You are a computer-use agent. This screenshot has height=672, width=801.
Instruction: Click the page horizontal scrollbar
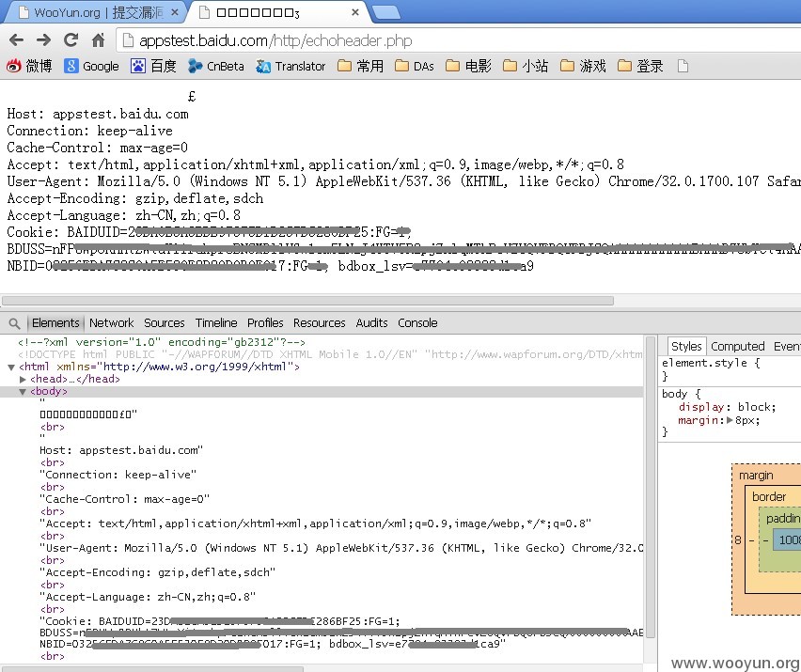point(307,301)
